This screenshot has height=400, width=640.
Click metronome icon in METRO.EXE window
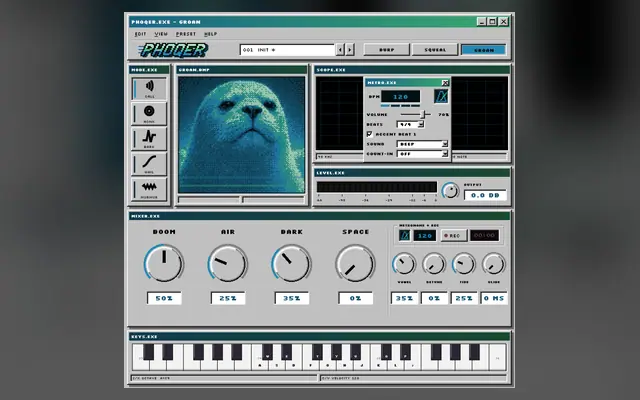(x=441, y=97)
